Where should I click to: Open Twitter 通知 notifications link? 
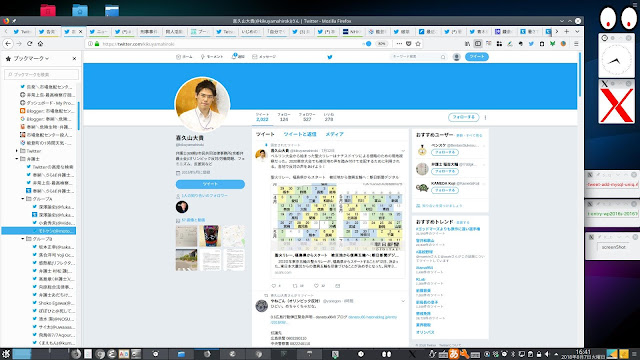(238, 57)
